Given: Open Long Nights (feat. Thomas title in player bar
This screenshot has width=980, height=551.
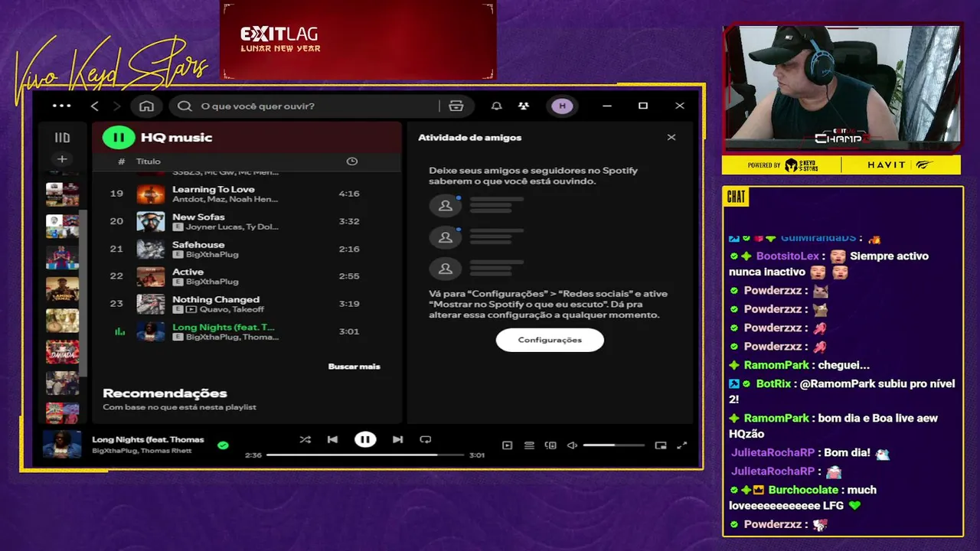Looking at the screenshot, I should click(148, 439).
